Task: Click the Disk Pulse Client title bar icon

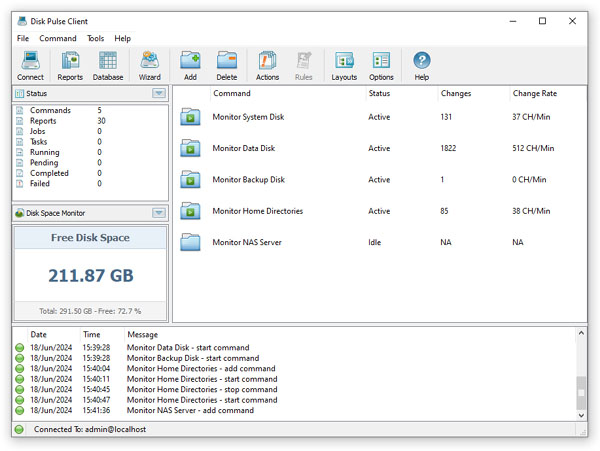Action: tap(22, 21)
